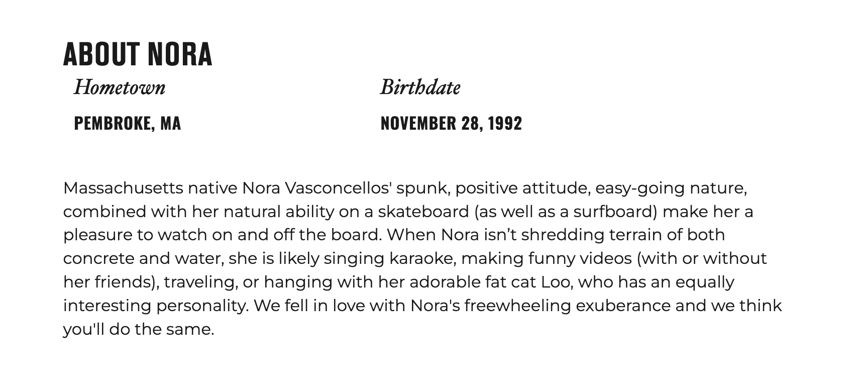868x376 pixels.
Task: Click the phrase you'll do the same
Action: (x=139, y=329)
